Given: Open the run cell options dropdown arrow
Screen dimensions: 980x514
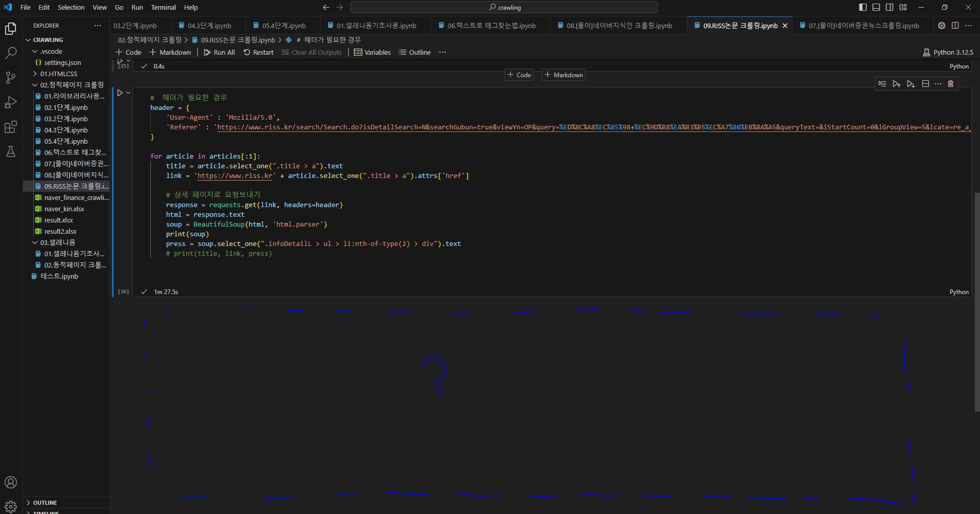Looking at the screenshot, I should [128, 93].
